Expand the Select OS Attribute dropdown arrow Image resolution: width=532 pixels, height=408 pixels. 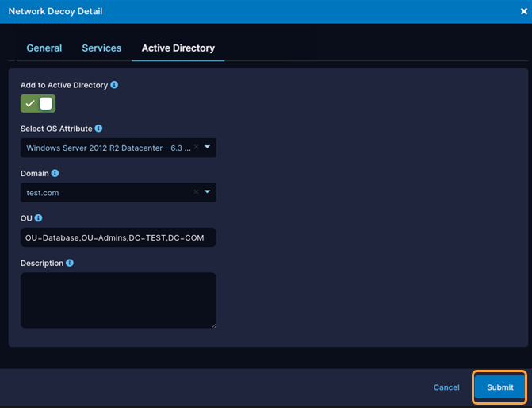pos(207,147)
